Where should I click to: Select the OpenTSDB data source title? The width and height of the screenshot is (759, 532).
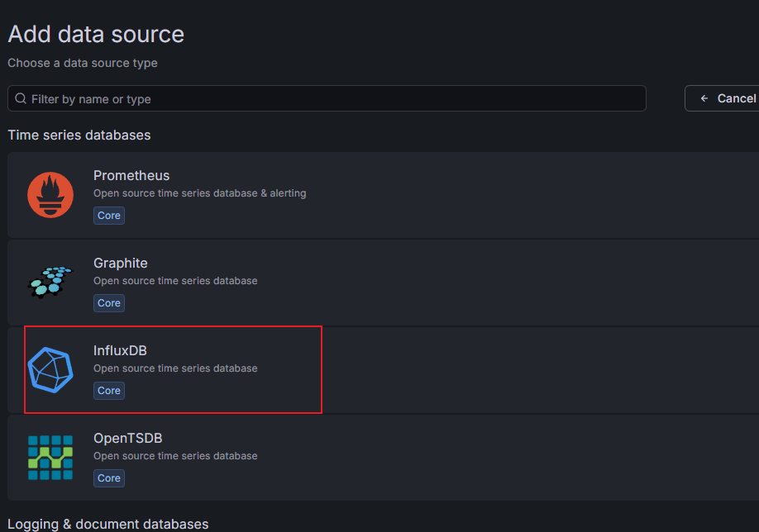(128, 438)
